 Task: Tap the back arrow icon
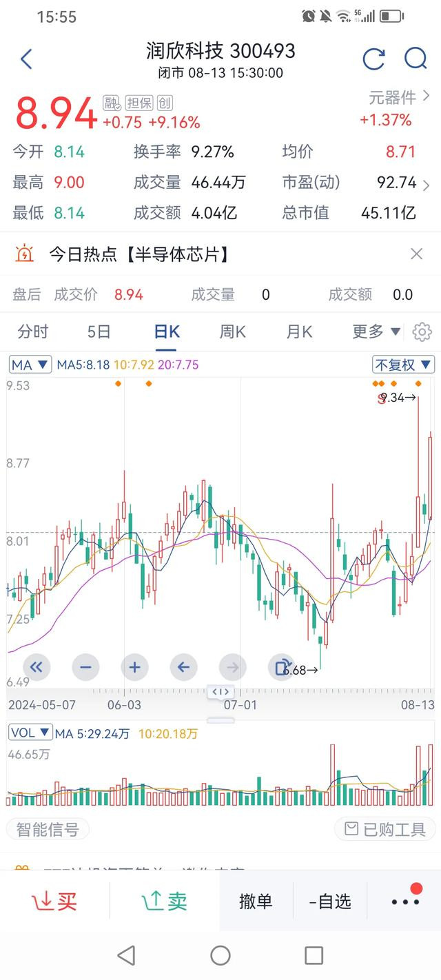coord(26,59)
